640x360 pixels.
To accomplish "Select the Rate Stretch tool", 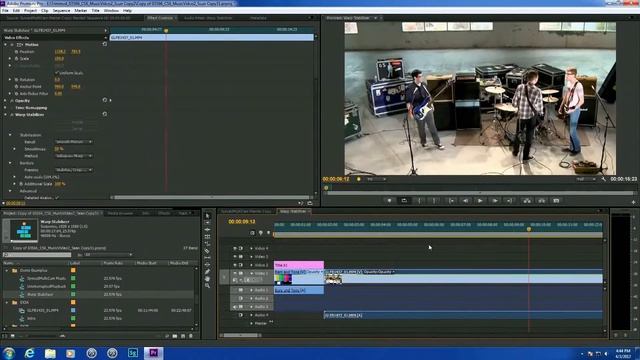I will tap(207, 244).
